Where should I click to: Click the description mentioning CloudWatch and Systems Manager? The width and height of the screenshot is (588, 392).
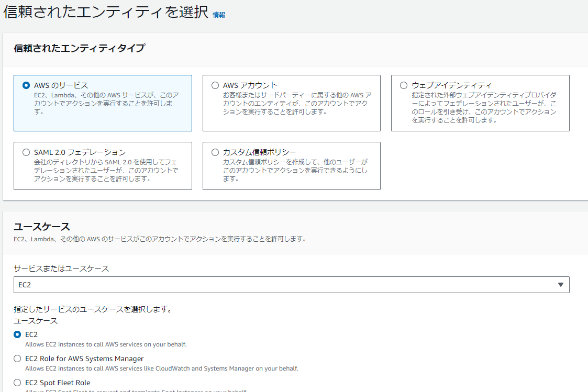[162, 368]
